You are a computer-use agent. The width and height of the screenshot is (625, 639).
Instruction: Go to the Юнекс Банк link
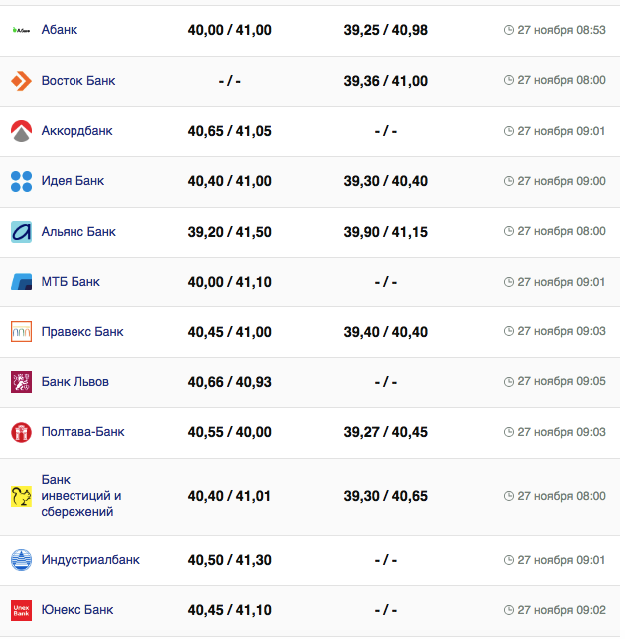pos(77,610)
